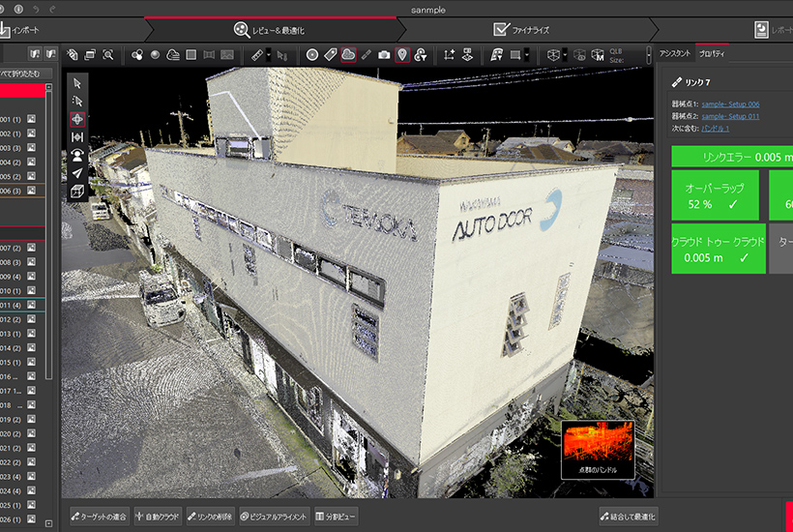Click the solid square display icon

point(191,54)
